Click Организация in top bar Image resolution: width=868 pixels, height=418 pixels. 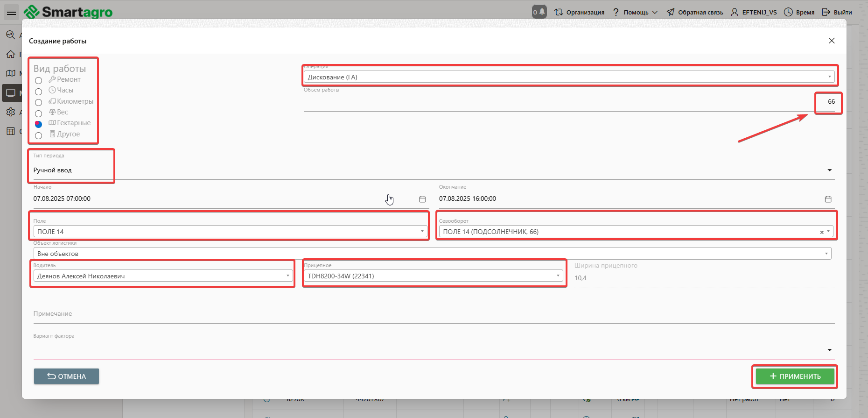tap(579, 12)
